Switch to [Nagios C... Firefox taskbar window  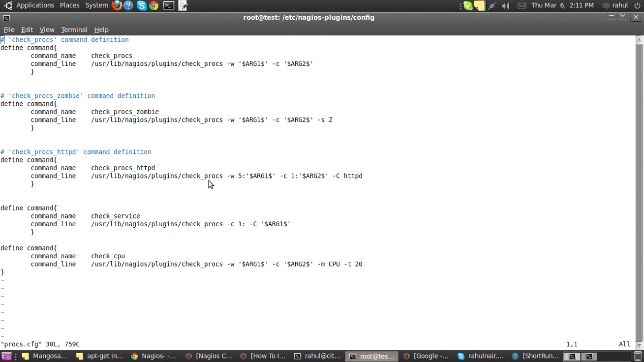click(x=209, y=356)
